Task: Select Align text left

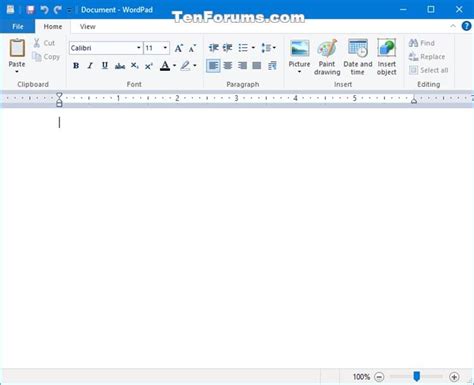Action: pos(213,66)
